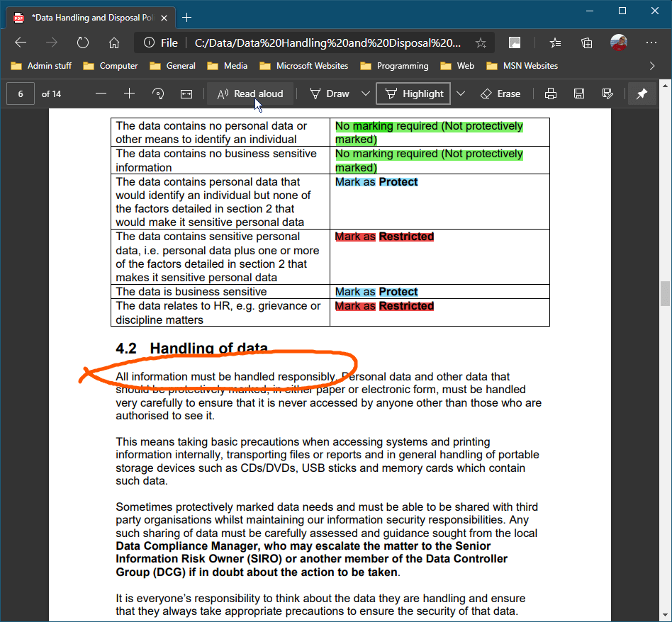Expand the favorites bar overflow chevron
672x622 pixels.
[x=651, y=65]
